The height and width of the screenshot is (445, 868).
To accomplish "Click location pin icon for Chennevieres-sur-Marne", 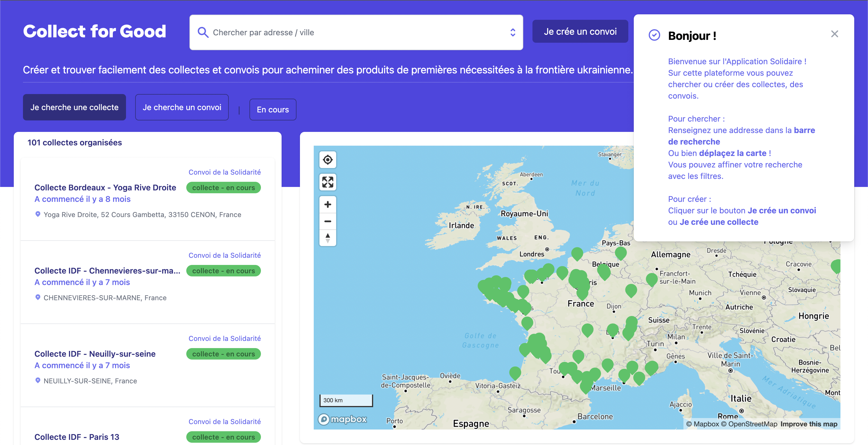I will click(38, 297).
